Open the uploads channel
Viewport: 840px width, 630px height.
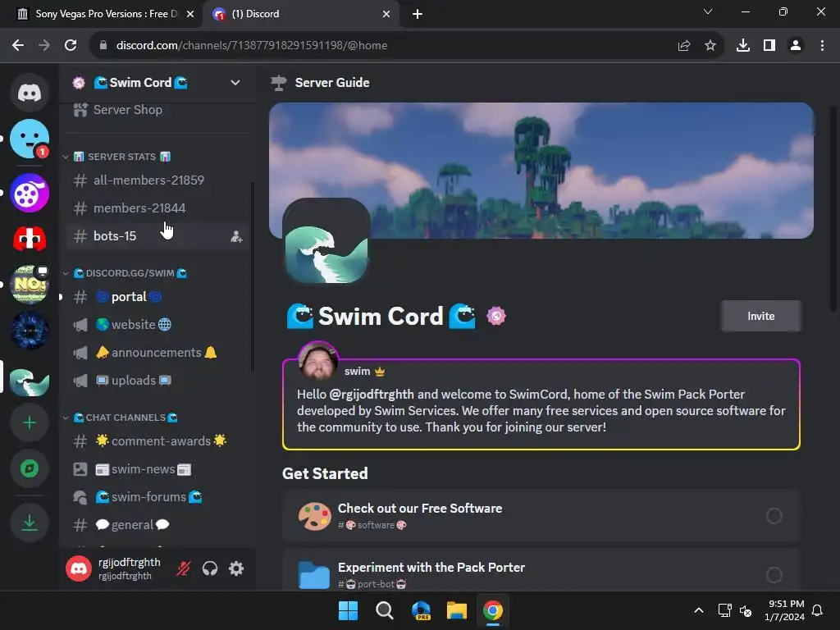coord(157,381)
